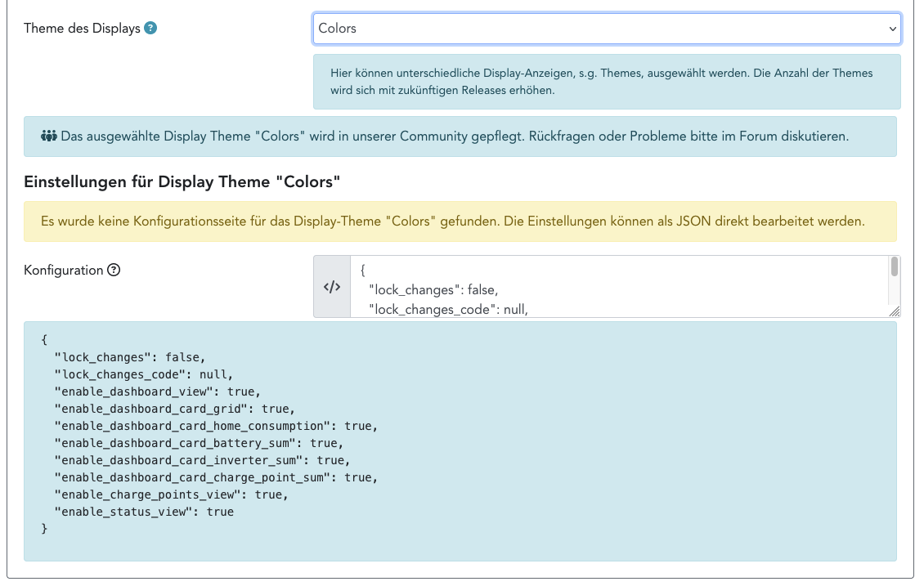This screenshot has width=924, height=586.
Task: Click the community people icon
Action: click(x=48, y=136)
